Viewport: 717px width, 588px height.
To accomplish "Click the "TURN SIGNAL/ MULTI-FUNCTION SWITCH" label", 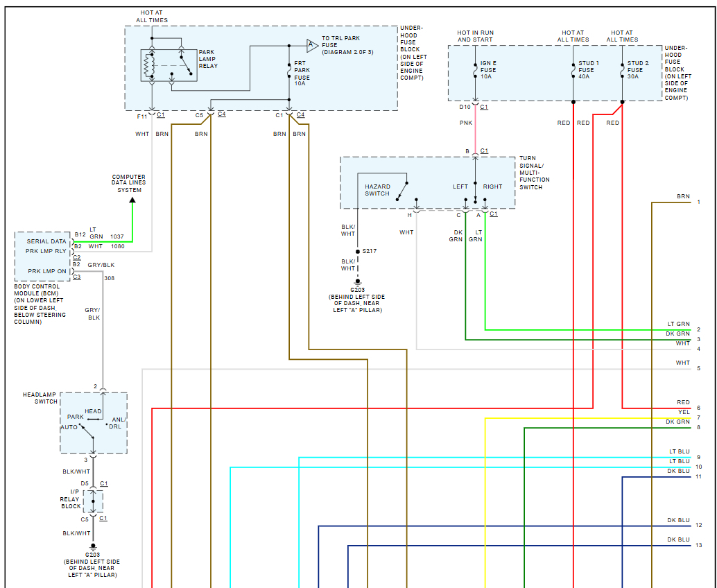I will (x=534, y=173).
